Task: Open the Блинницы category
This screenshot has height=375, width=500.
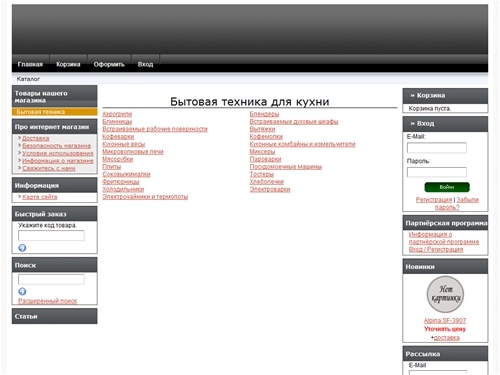Action: tap(117, 121)
